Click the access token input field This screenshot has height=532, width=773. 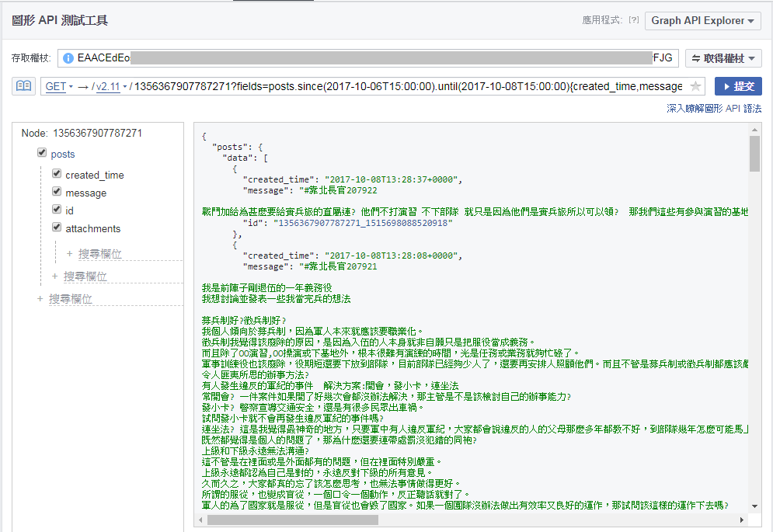[x=388, y=58]
